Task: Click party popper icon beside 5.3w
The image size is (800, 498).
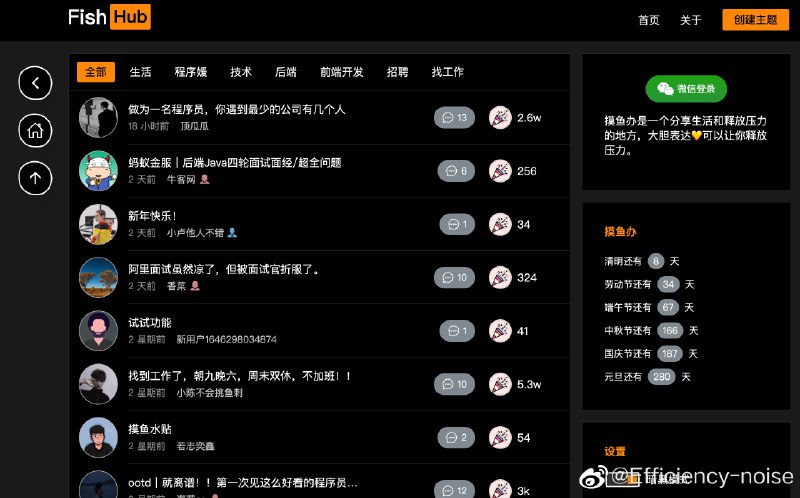Action: coord(500,384)
